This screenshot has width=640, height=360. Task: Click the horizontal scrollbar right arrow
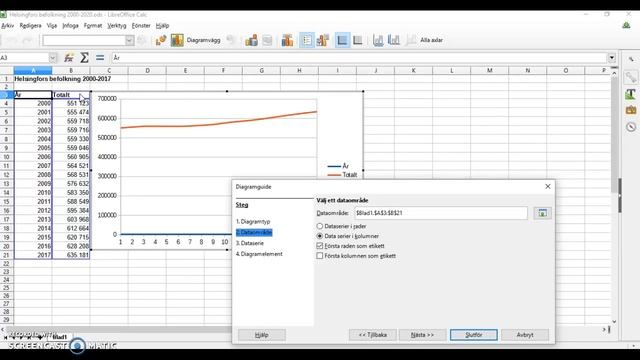click(x=604, y=329)
